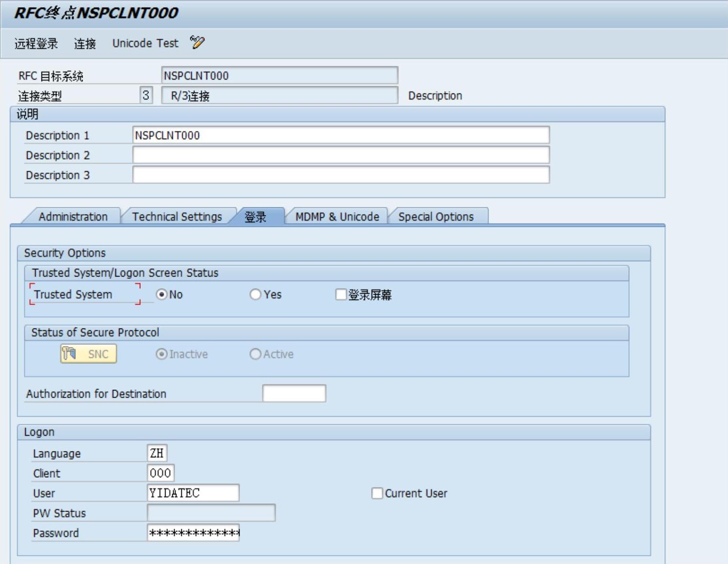Click the SNC button with icon
The height and width of the screenshot is (564, 728).
88,354
